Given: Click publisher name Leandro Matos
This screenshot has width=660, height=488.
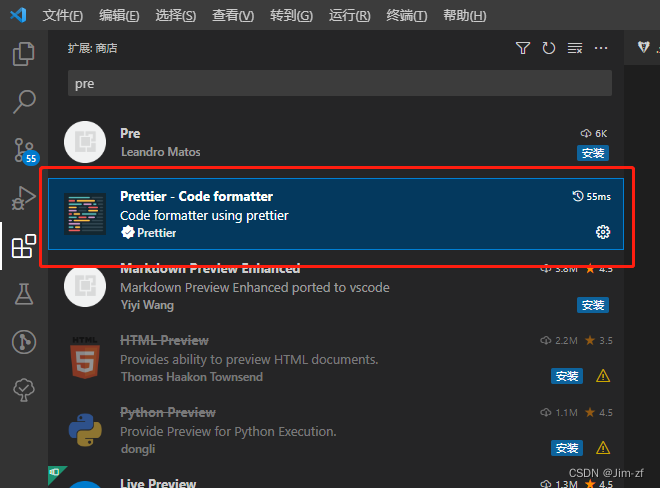Looking at the screenshot, I should point(160,152).
